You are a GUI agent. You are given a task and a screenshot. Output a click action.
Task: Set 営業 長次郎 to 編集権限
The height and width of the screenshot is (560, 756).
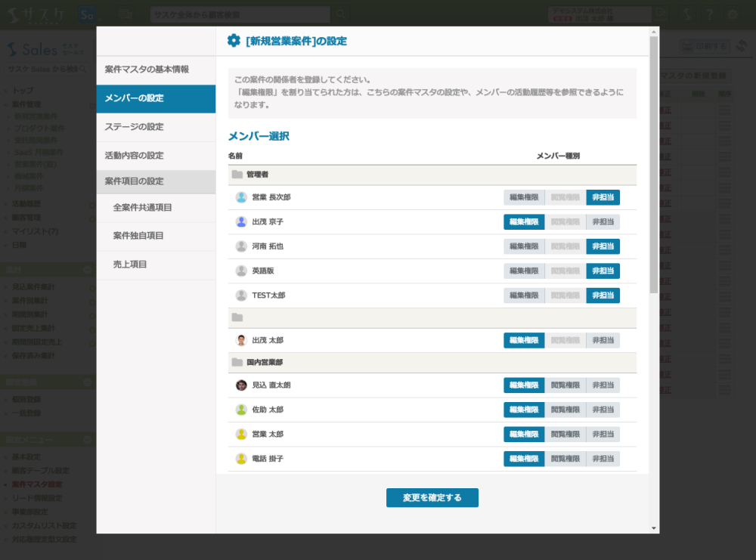[x=524, y=197]
